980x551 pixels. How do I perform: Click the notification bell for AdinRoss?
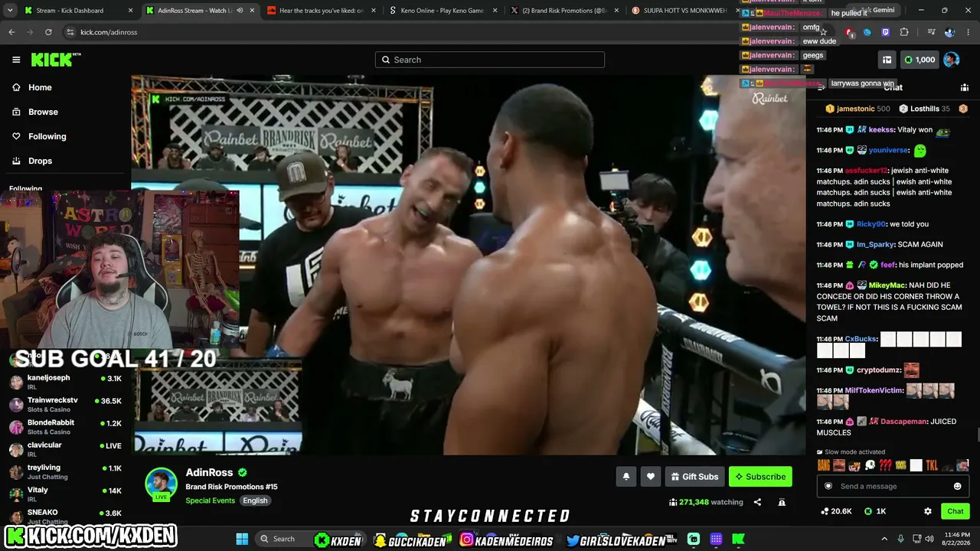[x=626, y=477]
